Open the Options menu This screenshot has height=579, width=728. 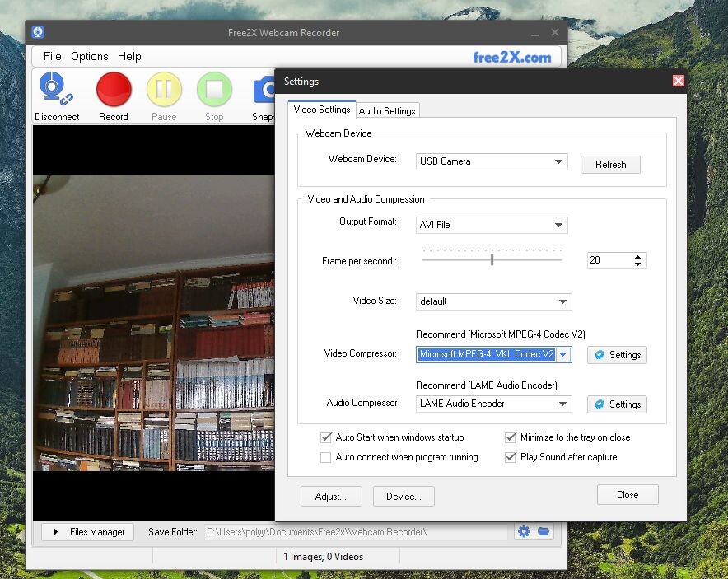point(90,56)
